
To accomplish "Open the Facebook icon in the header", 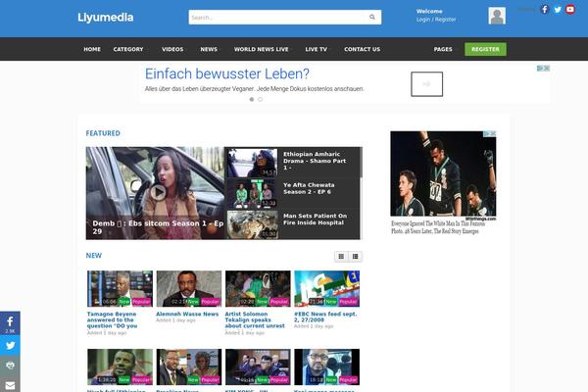I will click(x=545, y=10).
